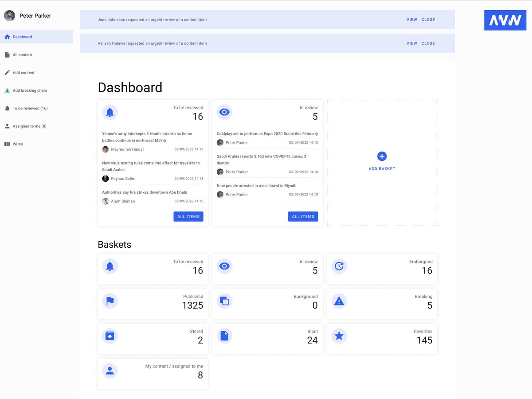Click My content person icon
The width and height of the screenshot is (532, 399).
click(x=110, y=371)
